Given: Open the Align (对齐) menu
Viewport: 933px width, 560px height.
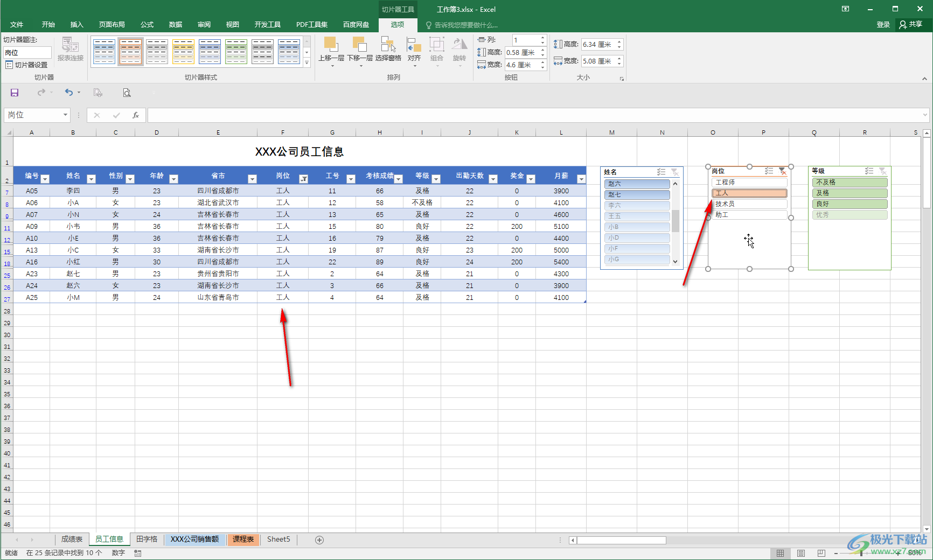Looking at the screenshot, I should pos(414,52).
